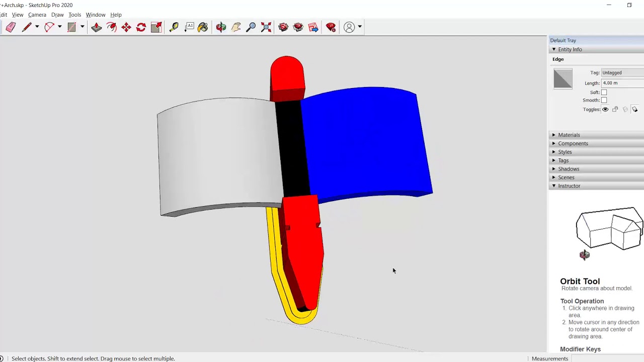Open the Camera menu
The width and height of the screenshot is (644, 362).
(x=37, y=15)
